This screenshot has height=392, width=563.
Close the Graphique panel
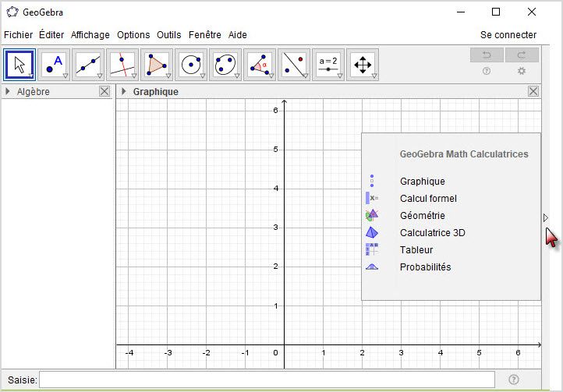[x=533, y=91]
